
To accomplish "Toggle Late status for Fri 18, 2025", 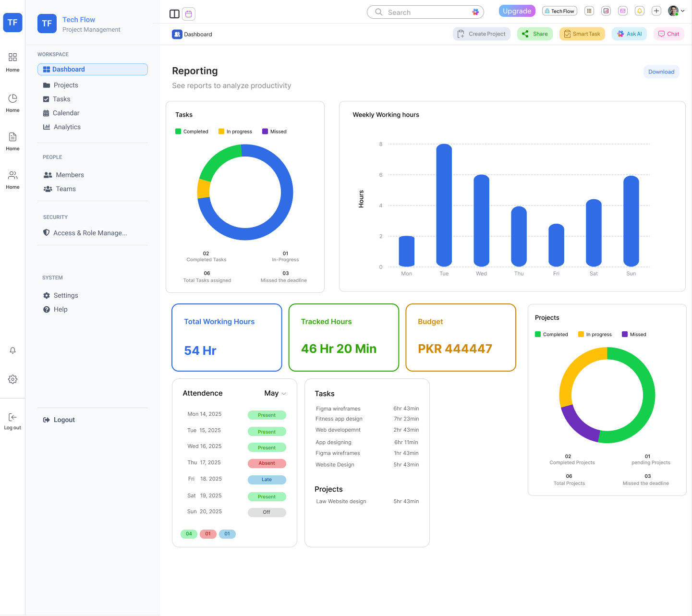I will [267, 480].
